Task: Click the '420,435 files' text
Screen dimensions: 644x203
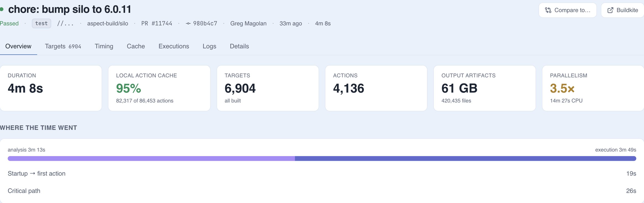Action: coord(456,101)
